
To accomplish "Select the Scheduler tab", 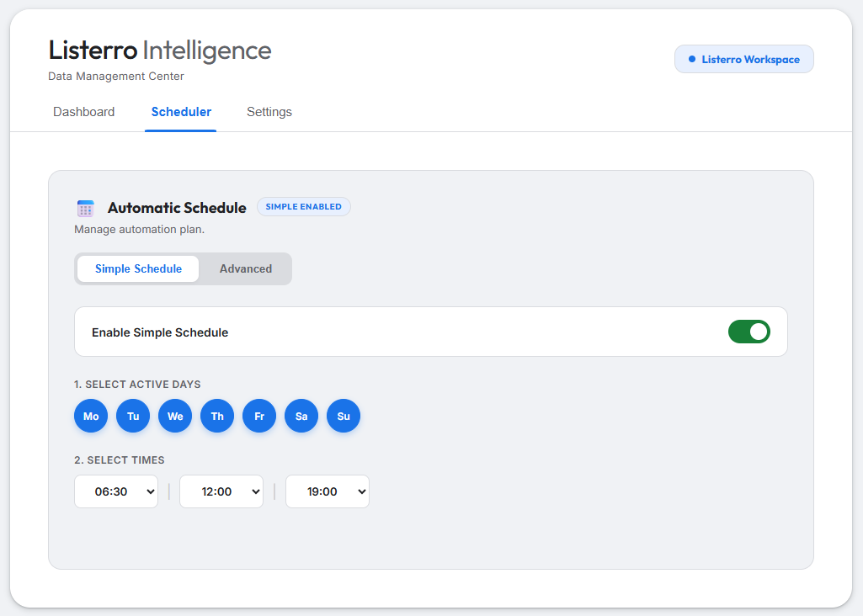I will [x=181, y=112].
